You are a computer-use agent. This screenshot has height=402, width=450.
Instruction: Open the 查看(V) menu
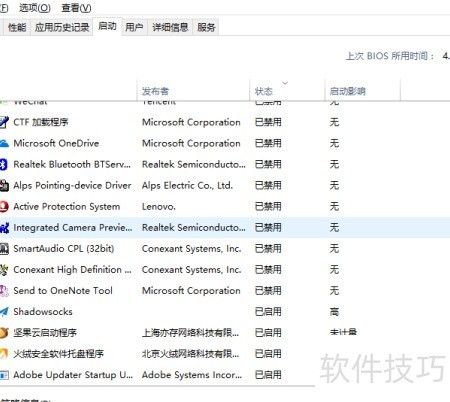pyautogui.click(x=76, y=8)
